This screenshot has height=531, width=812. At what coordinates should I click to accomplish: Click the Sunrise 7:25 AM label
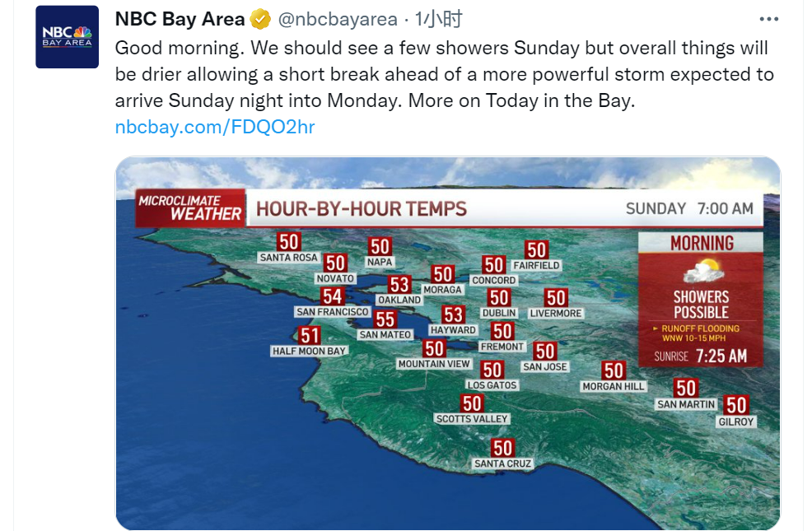[x=701, y=356]
